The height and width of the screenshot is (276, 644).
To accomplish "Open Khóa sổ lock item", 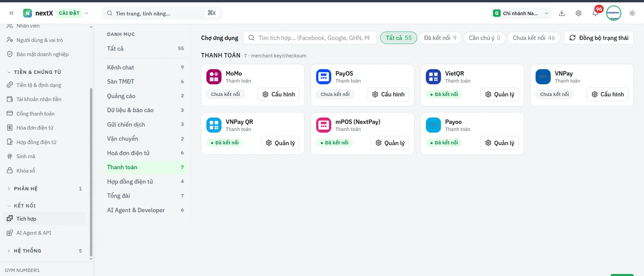I will [x=44, y=171].
